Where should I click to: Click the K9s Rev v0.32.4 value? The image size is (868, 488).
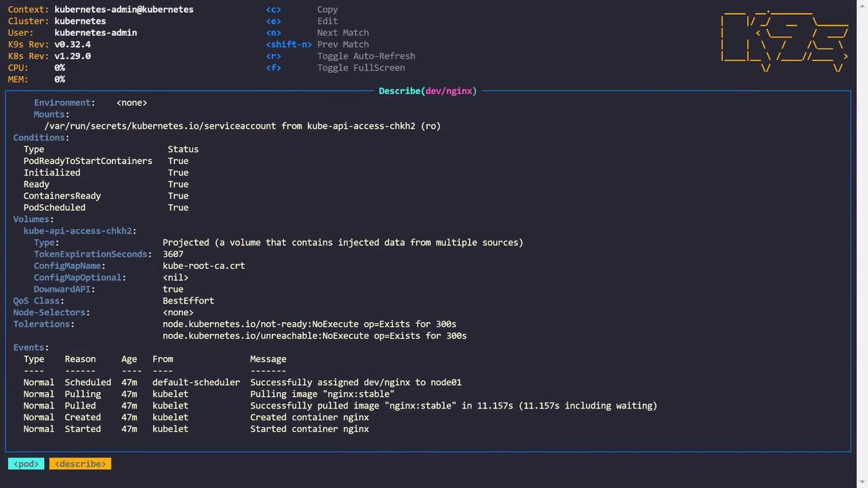point(73,44)
